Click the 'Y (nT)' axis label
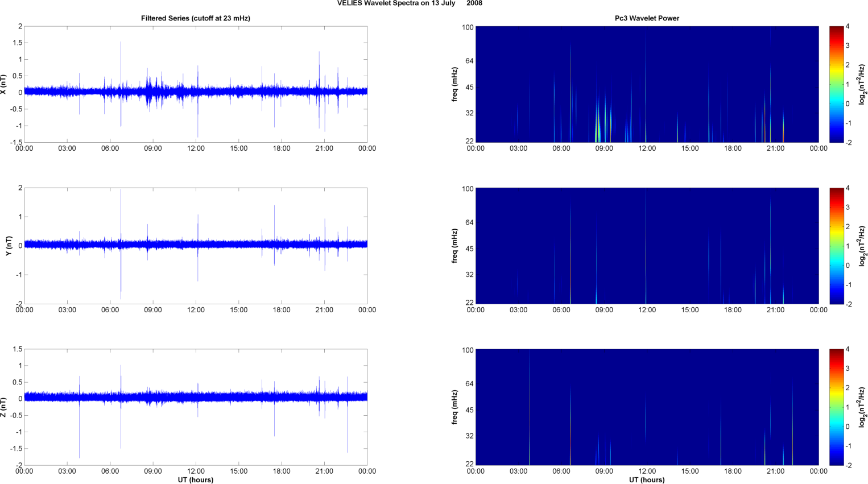This screenshot has width=868, height=484. tap(9, 246)
